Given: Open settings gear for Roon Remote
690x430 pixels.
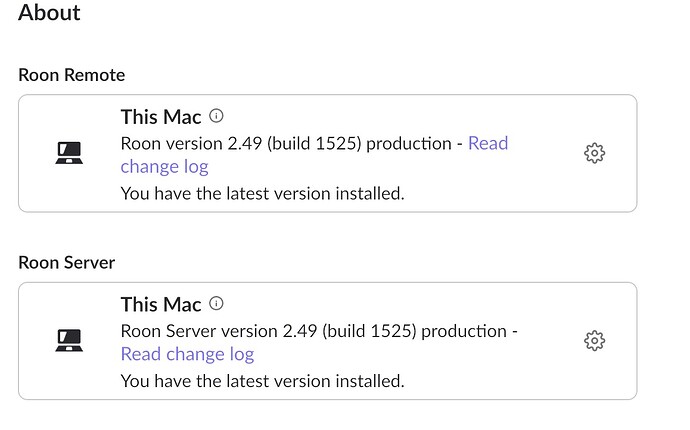Looking at the screenshot, I should tap(595, 153).
